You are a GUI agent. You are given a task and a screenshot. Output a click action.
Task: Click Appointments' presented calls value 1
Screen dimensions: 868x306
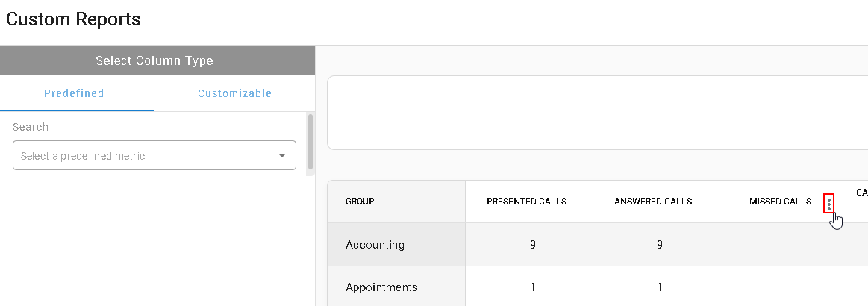(533, 287)
